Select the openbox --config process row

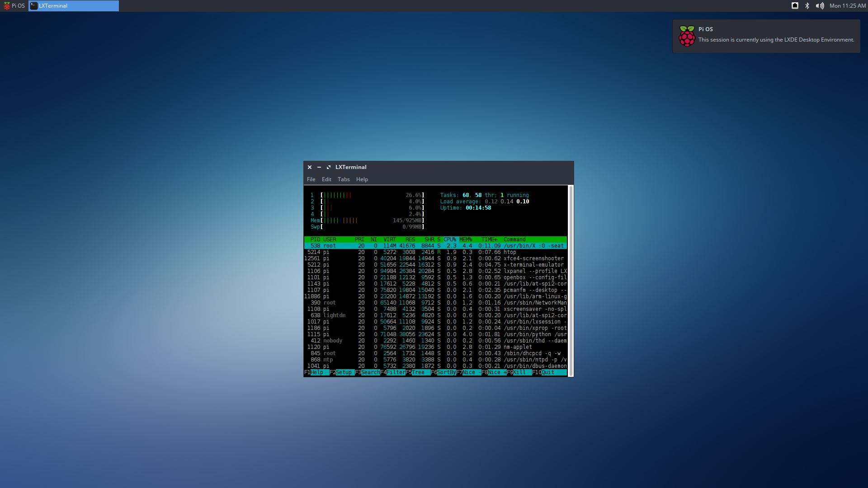click(x=435, y=277)
